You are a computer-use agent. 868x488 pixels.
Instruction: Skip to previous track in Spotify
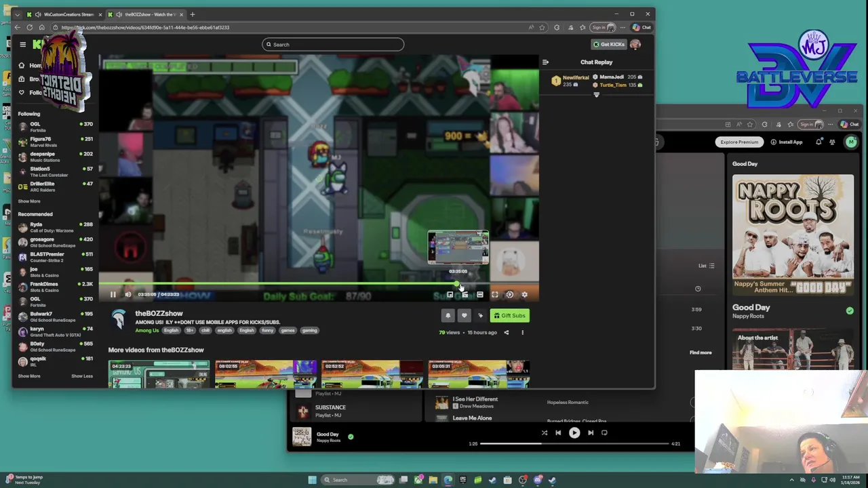click(x=558, y=432)
